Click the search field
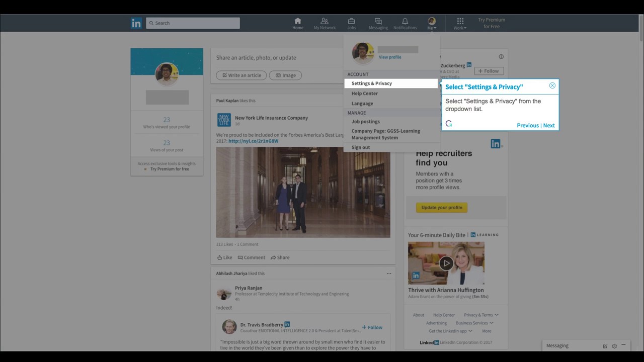 [193, 23]
